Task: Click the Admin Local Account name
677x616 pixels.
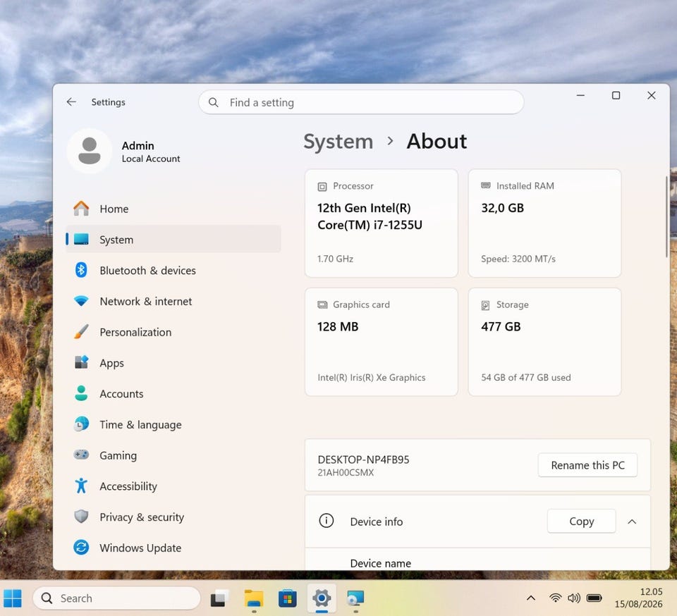Action: pos(150,152)
